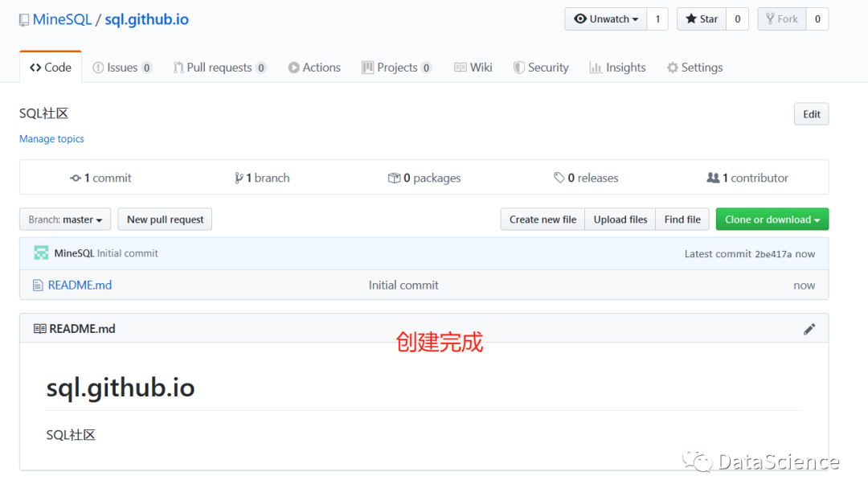Click the fork count showing 0
Viewport: 868px width, 497px height.
click(817, 18)
